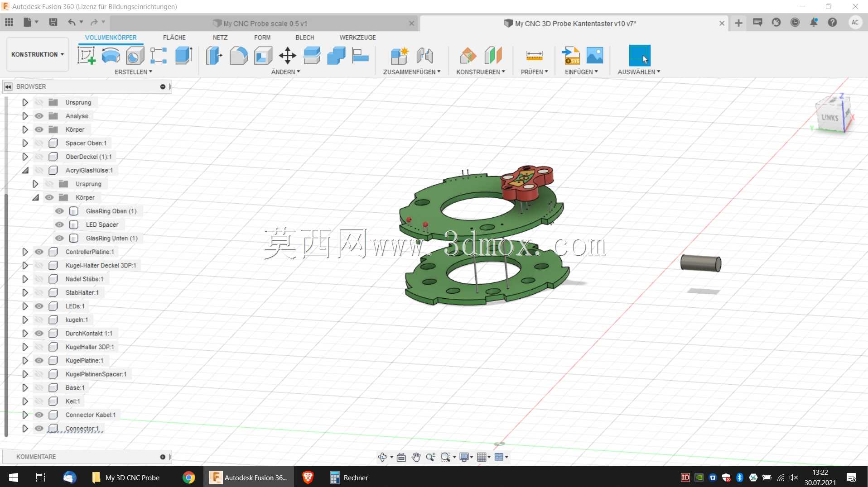Select the Align tool icon
Image resolution: width=868 pixels, height=487 pixels.
click(361, 55)
